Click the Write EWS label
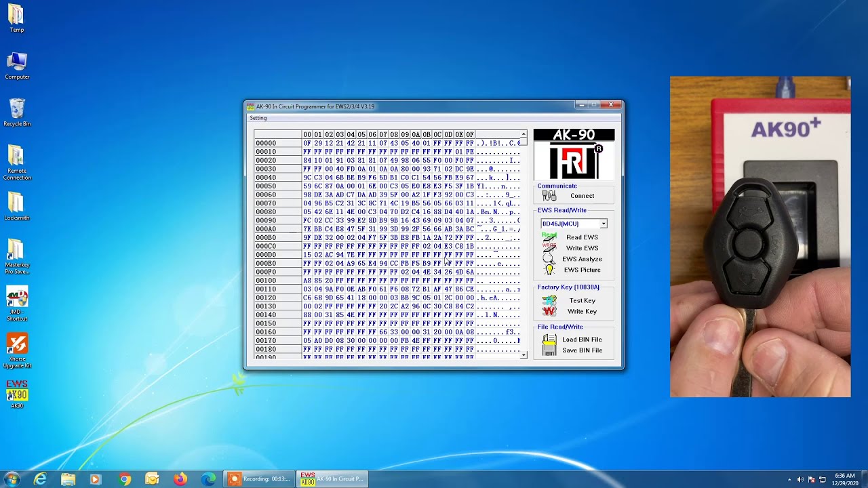The image size is (868, 488). 582,248
